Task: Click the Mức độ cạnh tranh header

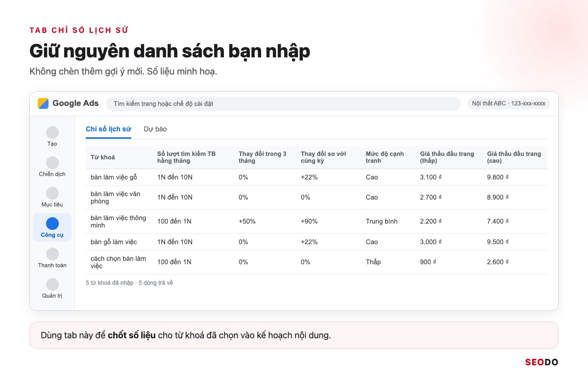Action: pos(385,157)
